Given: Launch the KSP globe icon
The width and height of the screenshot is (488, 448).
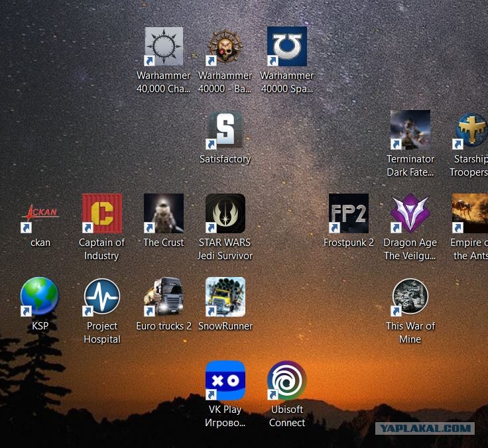Looking at the screenshot, I should pos(40,297).
